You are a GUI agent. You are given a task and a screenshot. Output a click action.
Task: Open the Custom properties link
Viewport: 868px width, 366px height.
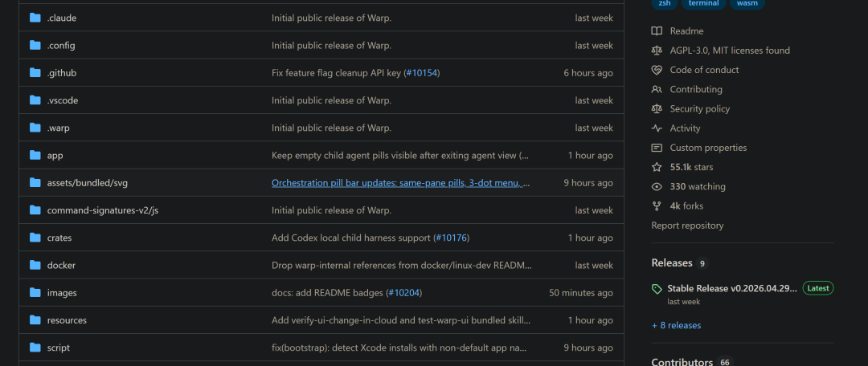[x=708, y=148]
